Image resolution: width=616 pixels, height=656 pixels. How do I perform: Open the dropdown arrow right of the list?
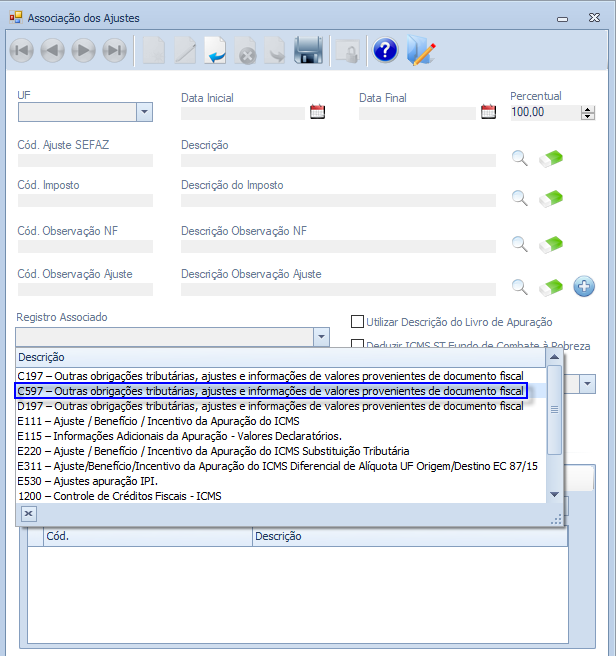click(x=587, y=384)
